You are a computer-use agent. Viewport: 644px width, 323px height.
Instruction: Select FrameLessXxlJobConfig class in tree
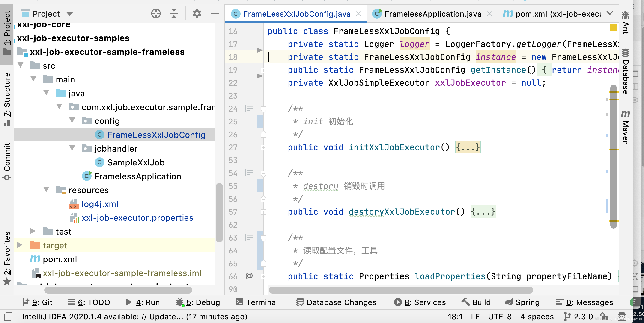tap(156, 135)
